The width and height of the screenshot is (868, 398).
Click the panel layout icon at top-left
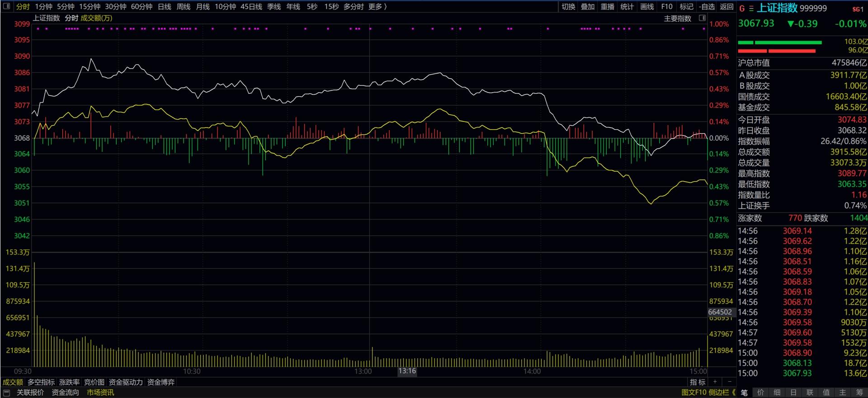7,6
